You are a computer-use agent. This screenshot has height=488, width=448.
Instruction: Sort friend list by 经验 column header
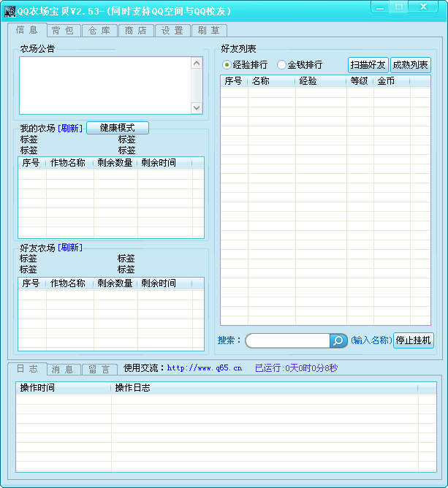[321, 81]
